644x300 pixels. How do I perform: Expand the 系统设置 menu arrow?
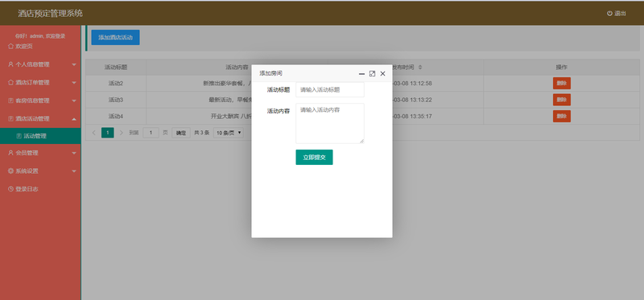[74, 171]
